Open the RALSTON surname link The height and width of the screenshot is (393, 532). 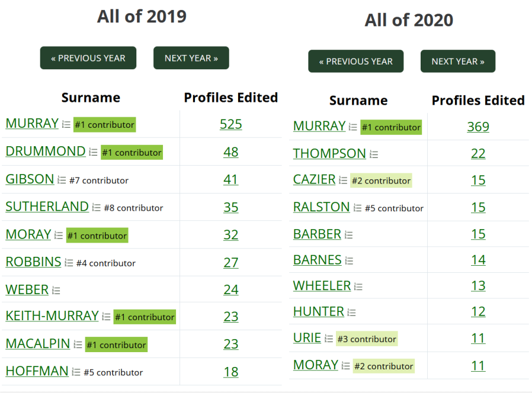click(x=321, y=207)
